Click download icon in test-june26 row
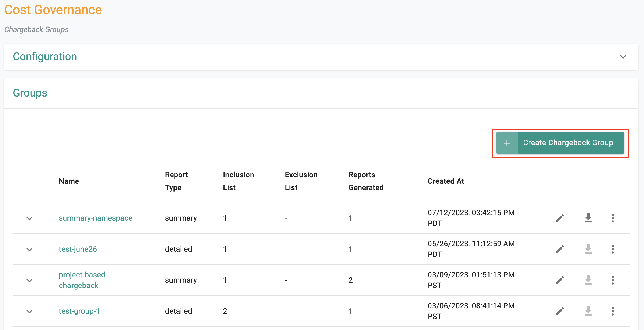Screen dimensions: 644x330 pyautogui.click(x=588, y=249)
